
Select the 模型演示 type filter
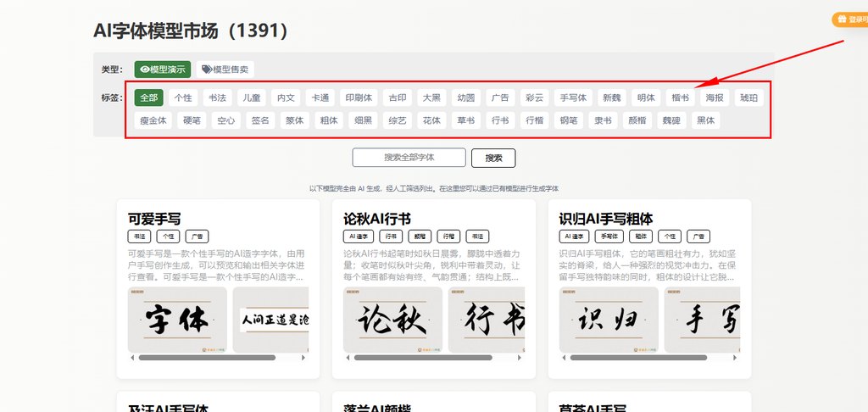coord(163,70)
